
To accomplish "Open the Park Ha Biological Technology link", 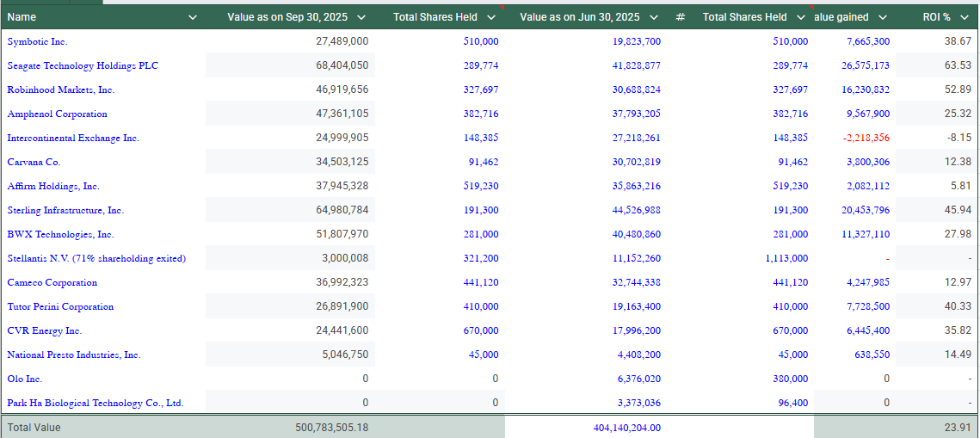I will (96, 403).
